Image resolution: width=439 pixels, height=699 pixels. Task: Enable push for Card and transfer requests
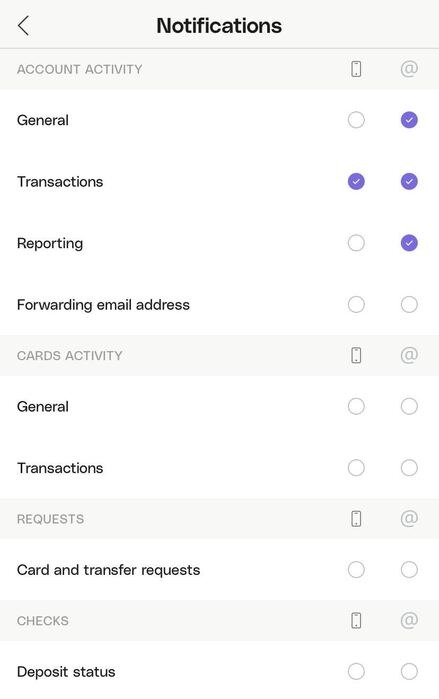tap(356, 569)
